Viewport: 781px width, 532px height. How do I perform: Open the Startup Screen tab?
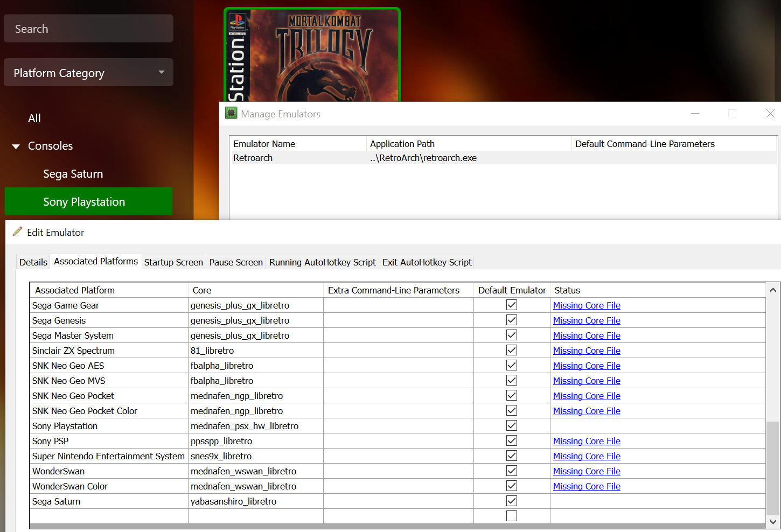click(x=173, y=262)
